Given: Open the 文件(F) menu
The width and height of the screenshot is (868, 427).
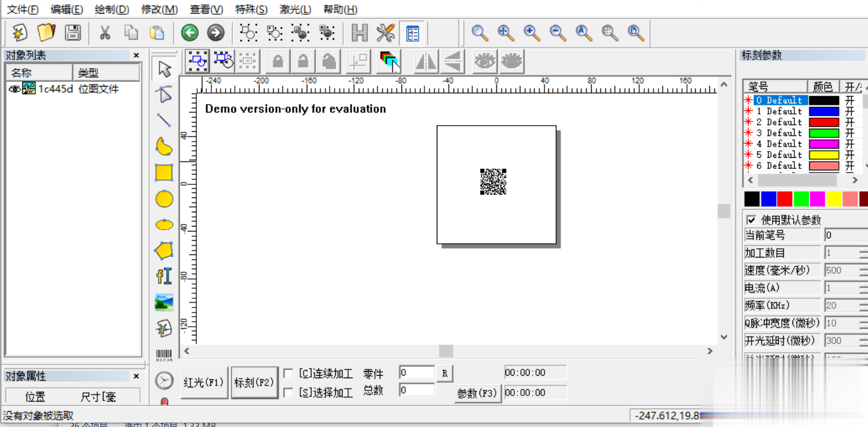Looking at the screenshot, I should [x=22, y=9].
